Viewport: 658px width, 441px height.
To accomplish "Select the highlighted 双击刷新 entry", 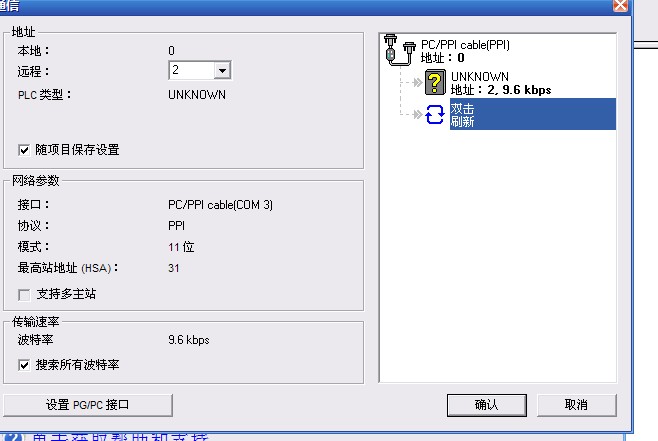I will point(533,114).
